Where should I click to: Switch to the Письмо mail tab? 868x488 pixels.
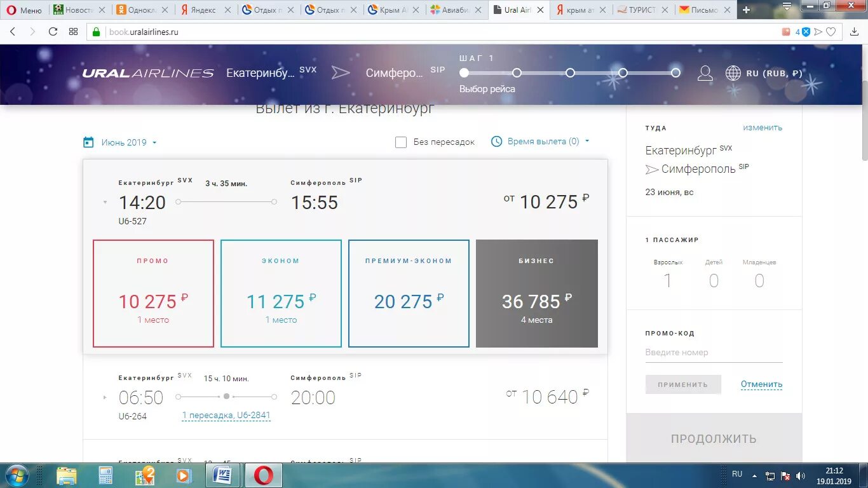coord(705,10)
